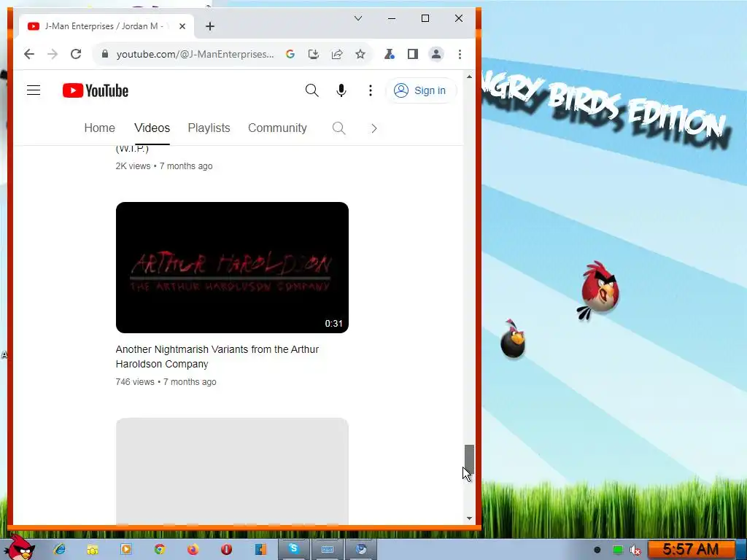Click the YouTube logo

pos(96,90)
